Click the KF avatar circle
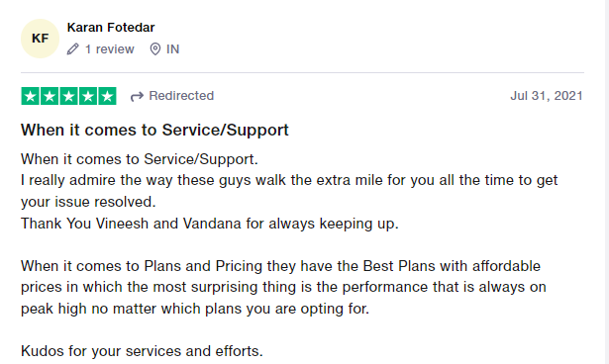This screenshot has width=609, height=364. (x=40, y=39)
